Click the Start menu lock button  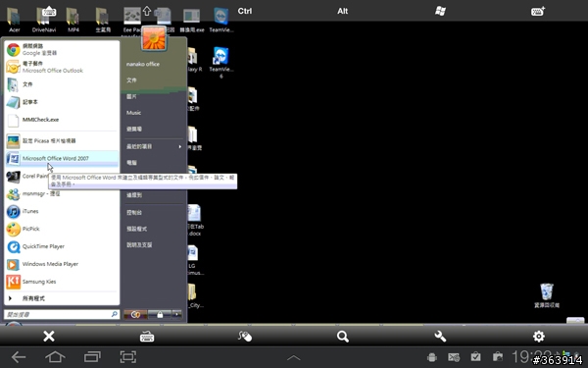point(160,314)
